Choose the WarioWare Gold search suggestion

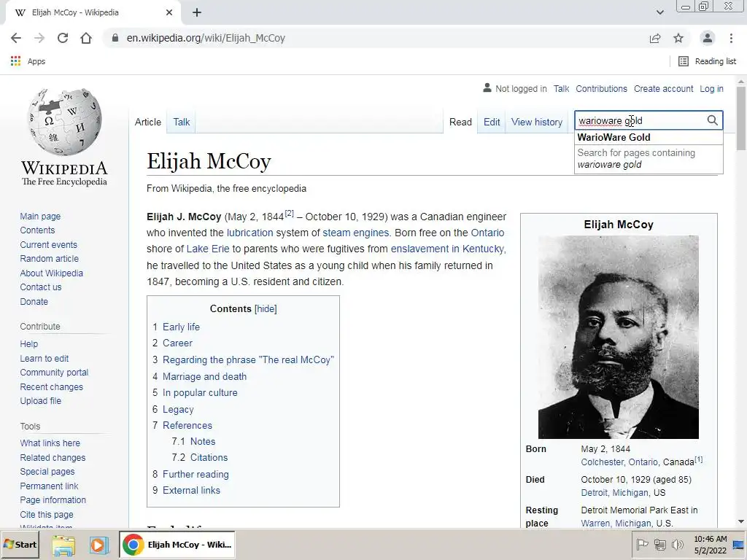coord(649,137)
